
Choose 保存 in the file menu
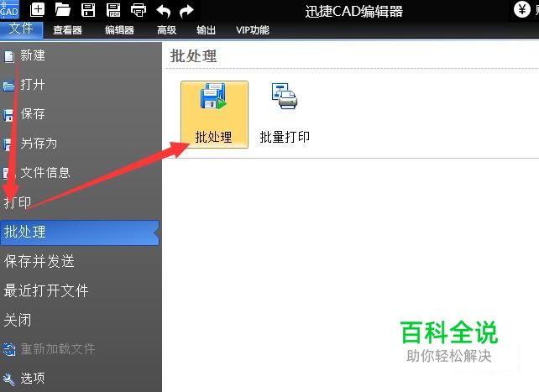pos(33,113)
